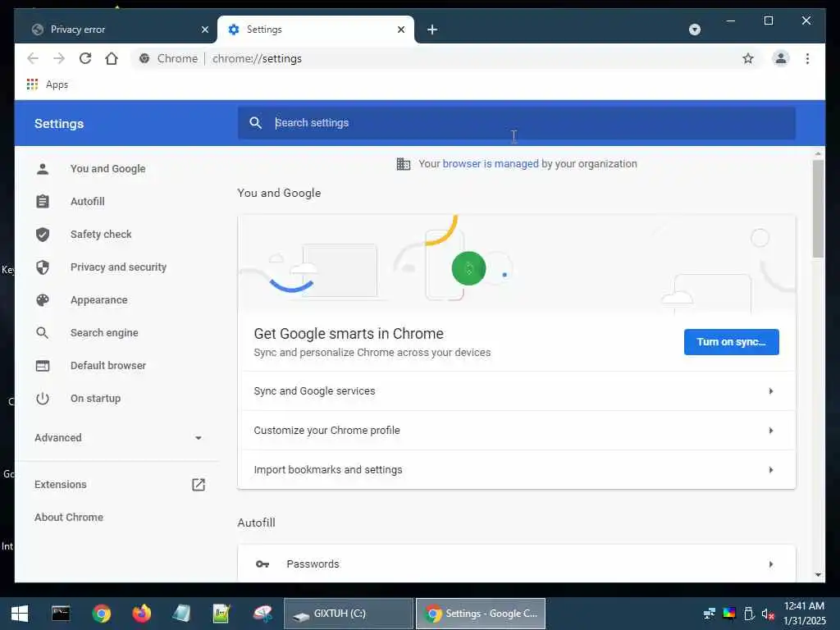Screen dimensions: 840x630
Task: Open Appearance settings
Action: [x=99, y=300]
